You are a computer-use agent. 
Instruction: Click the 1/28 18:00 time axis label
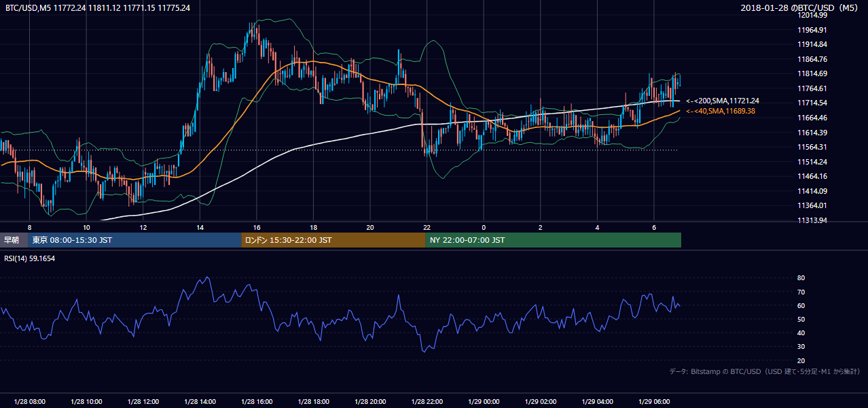tap(313, 402)
